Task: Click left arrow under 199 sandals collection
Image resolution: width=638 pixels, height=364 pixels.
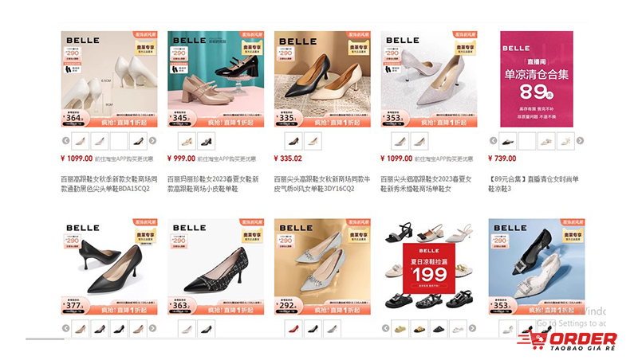Action: coord(385,328)
